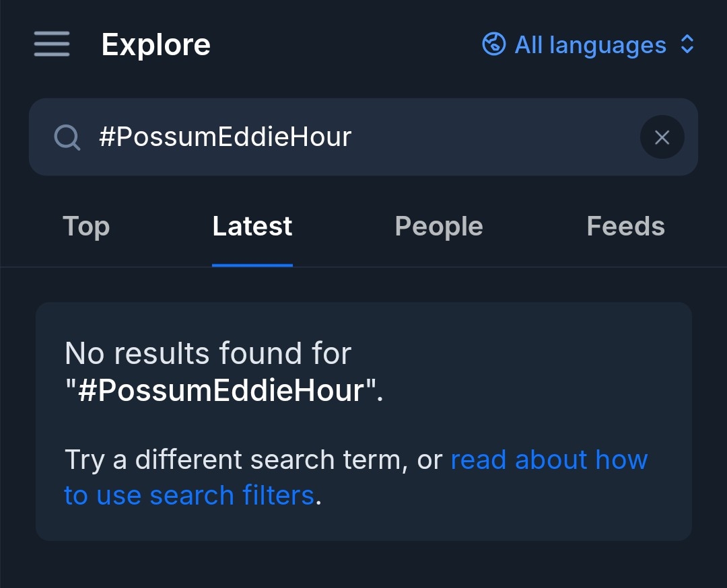727x588 pixels.
Task: Click into the #PossumEddieHour search text
Action: [x=225, y=137]
